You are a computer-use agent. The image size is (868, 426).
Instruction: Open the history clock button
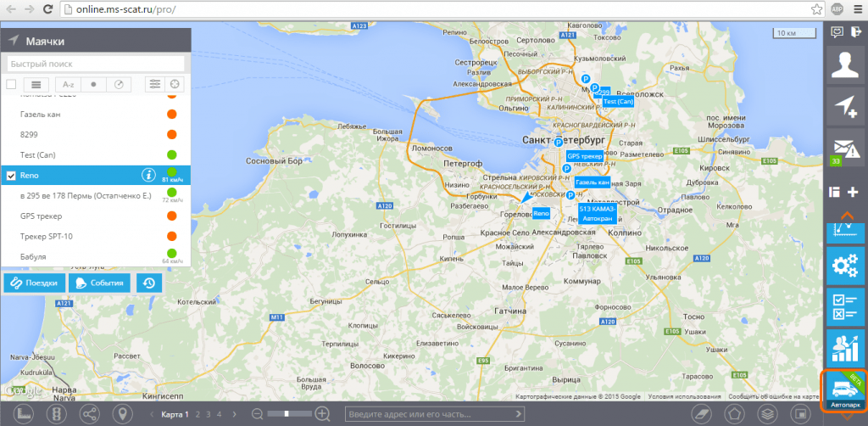[149, 283]
